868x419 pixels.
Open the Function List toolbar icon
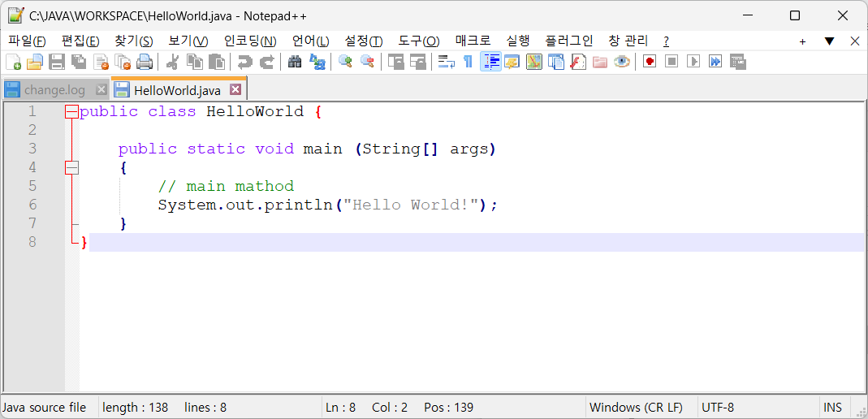click(578, 62)
